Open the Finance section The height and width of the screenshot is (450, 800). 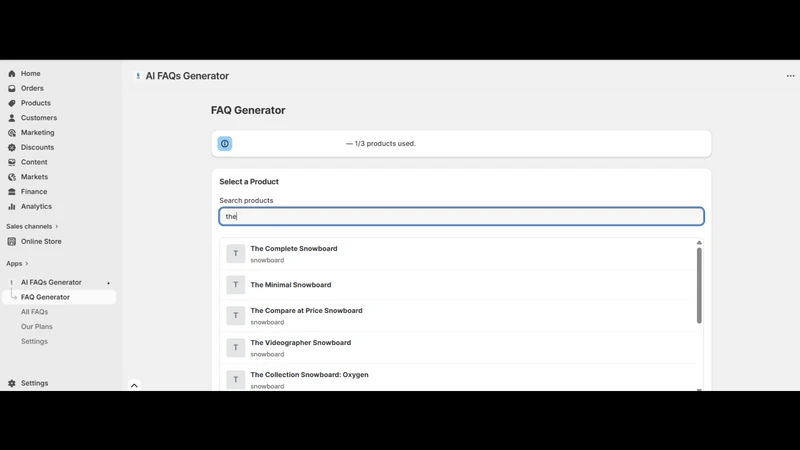(x=34, y=192)
